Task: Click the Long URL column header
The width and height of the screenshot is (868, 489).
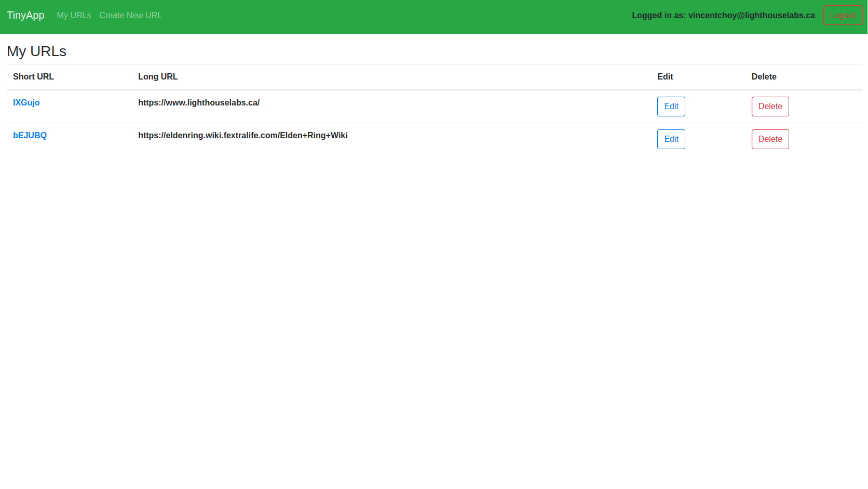Action: pos(157,76)
